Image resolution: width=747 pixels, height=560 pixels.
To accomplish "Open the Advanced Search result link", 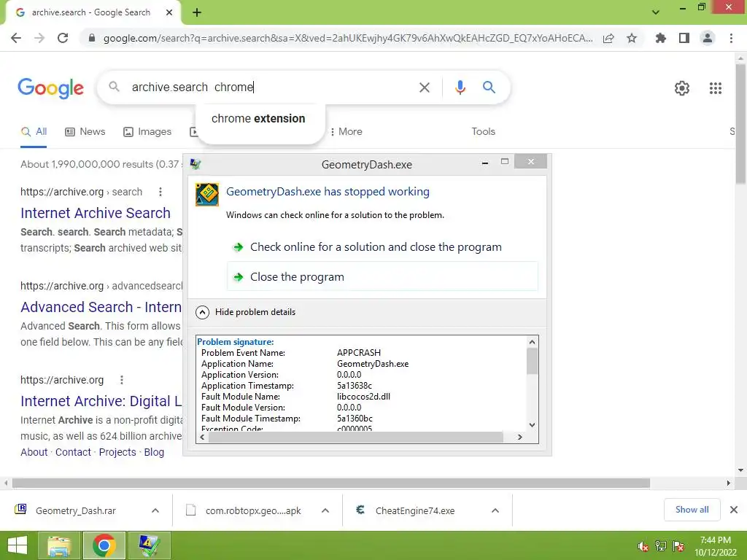I will (x=101, y=307).
